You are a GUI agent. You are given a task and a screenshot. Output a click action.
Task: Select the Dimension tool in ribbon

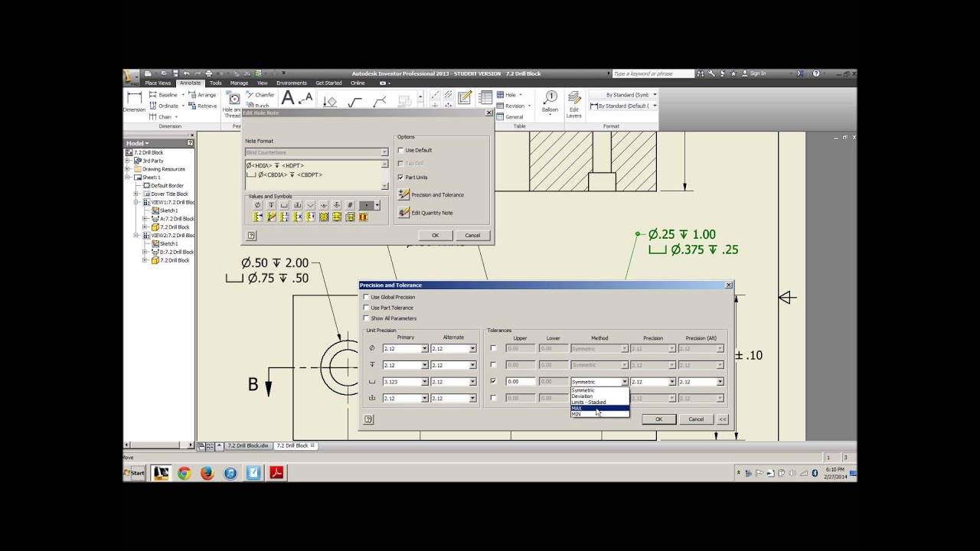(x=134, y=102)
